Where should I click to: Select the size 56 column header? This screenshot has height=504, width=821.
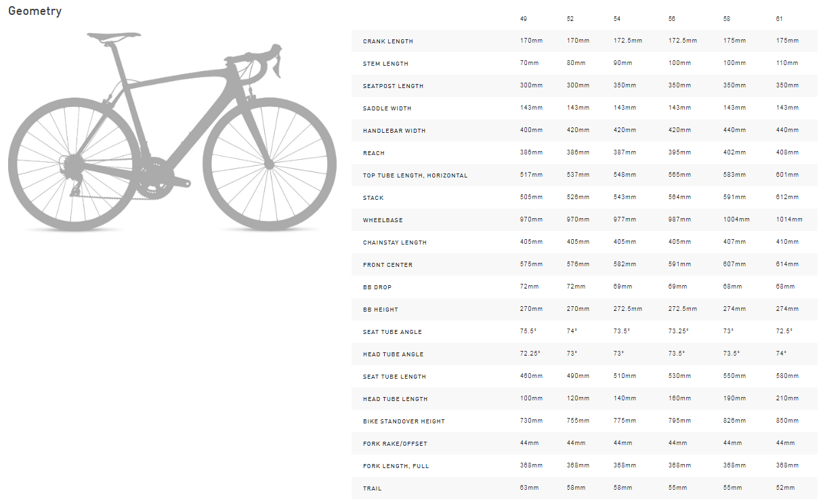tap(672, 19)
